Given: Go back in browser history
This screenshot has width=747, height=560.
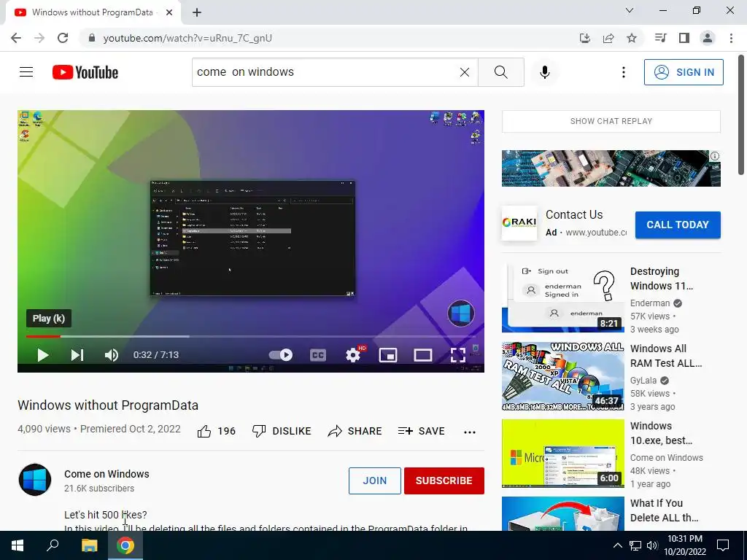Looking at the screenshot, I should point(16,38).
